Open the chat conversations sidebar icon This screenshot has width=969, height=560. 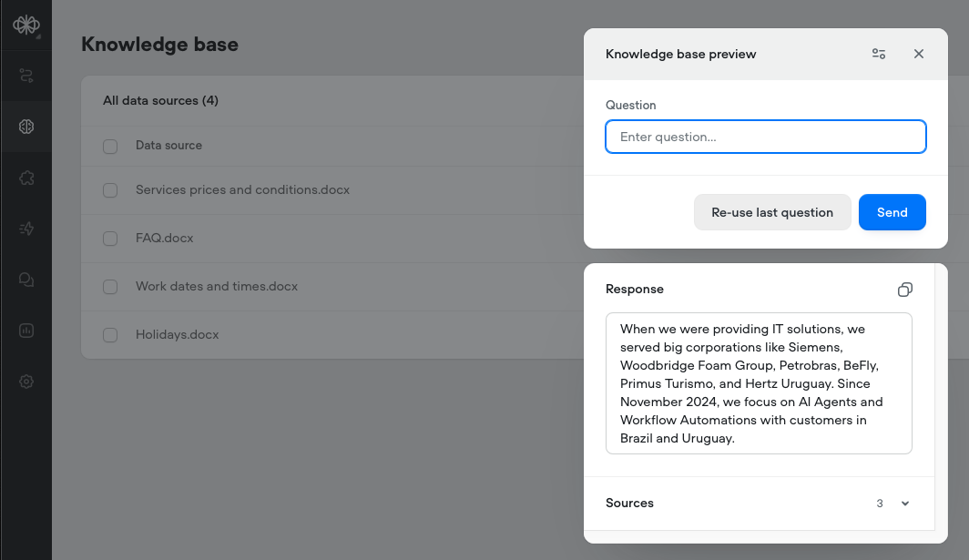[x=26, y=280]
